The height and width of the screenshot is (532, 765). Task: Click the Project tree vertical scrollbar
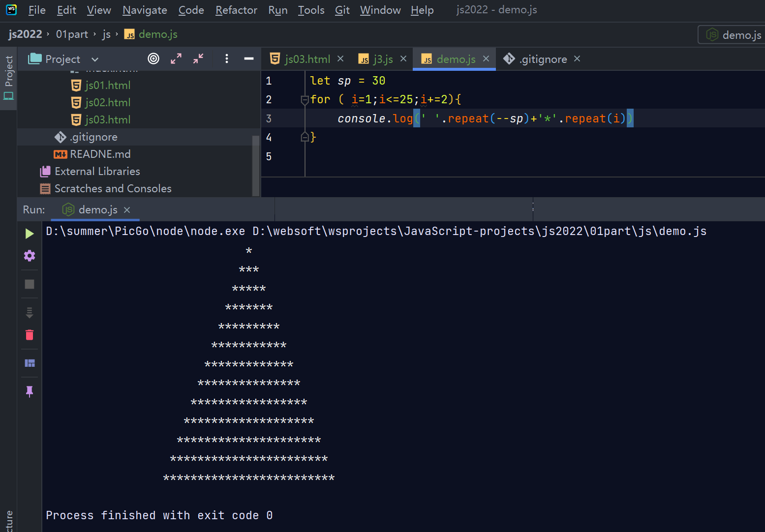click(x=256, y=165)
